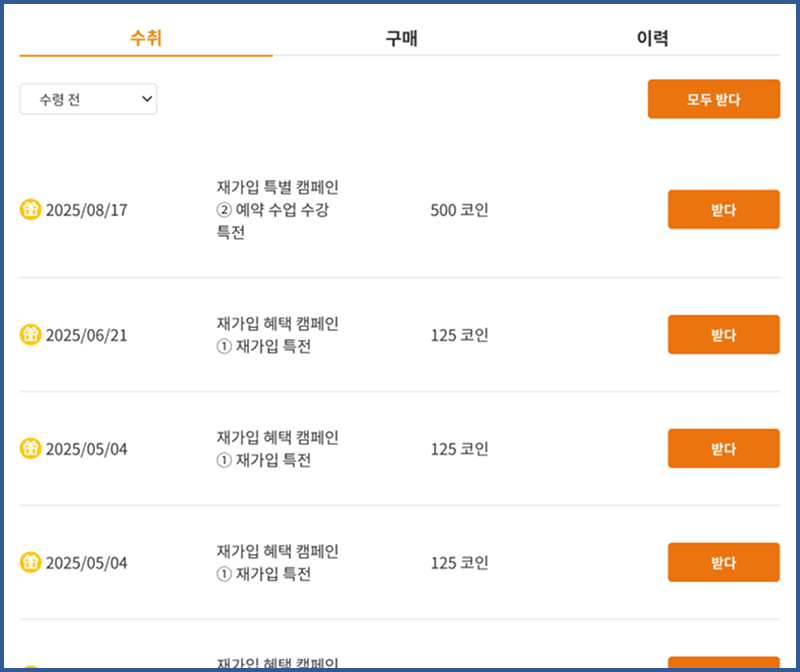Viewport: 800px width, 672px height.
Task: Click the 2025/06/21 date text
Action: [x=87, y=335]
